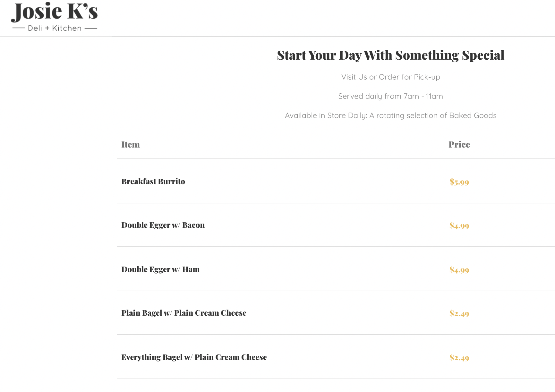Select Everything Bagel w/ Plain Cream Cheese
The height and width of the screenshot is (392, 555).
[x=194, y=357]
